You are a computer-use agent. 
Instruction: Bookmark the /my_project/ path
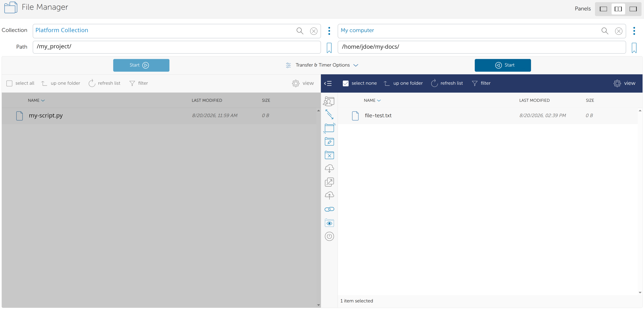click(x=329, y=47)
